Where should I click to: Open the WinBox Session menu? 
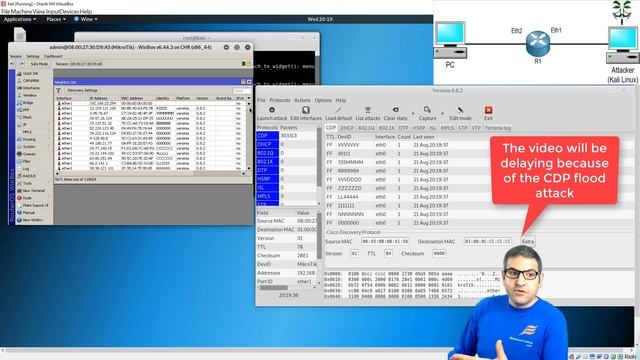coord(16,56)
